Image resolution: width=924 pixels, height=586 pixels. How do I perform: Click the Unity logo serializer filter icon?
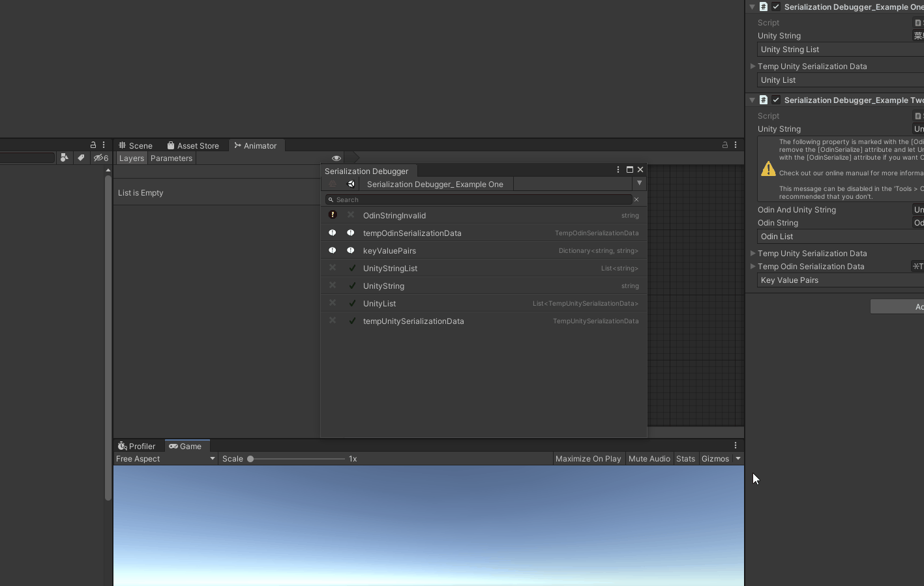tap(351, 184)
